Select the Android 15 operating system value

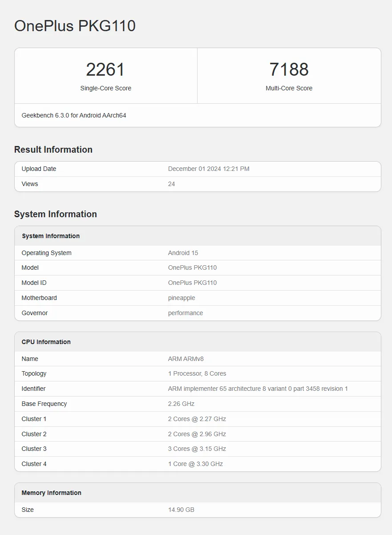(x=183, y=253)
